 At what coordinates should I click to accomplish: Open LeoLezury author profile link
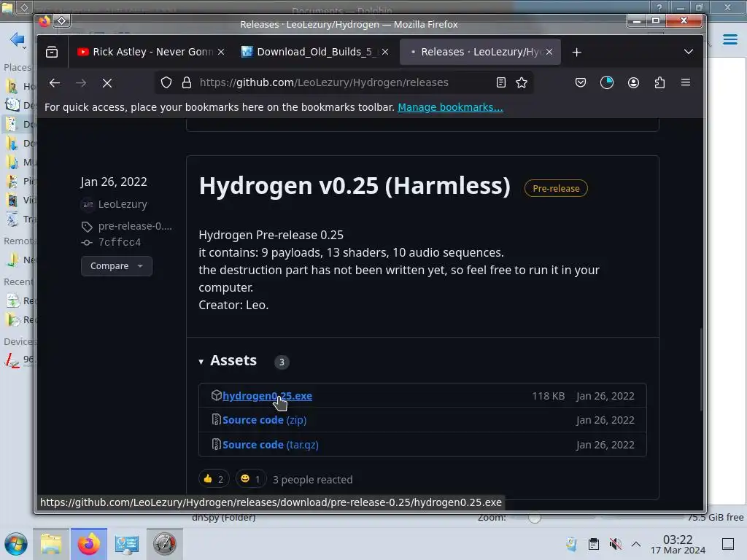coord(123,204)
